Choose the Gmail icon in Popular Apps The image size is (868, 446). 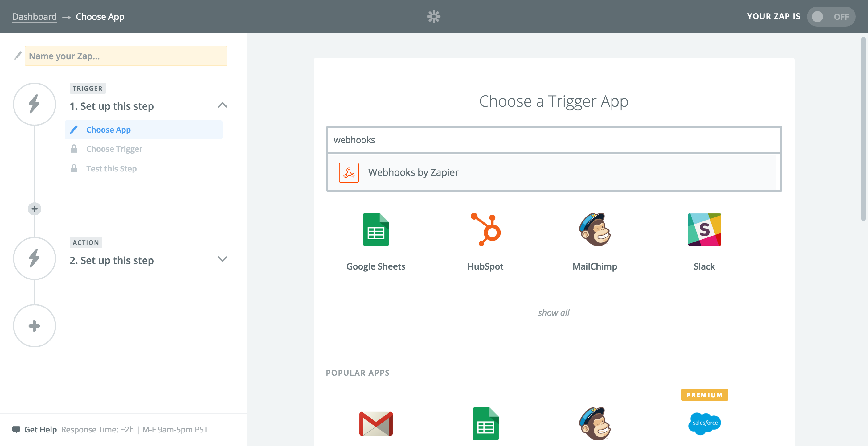pos(376,423)
